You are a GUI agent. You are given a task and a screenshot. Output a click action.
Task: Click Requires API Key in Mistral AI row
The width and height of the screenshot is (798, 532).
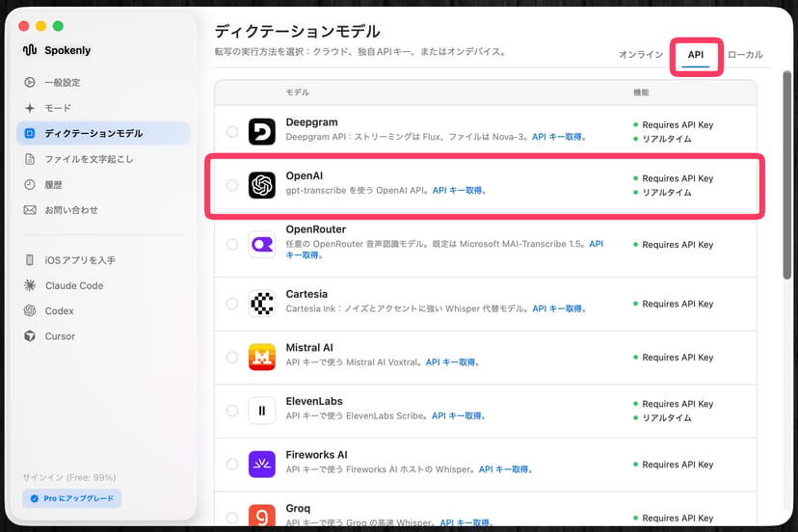pyautogui.click(x=678, y=358)
